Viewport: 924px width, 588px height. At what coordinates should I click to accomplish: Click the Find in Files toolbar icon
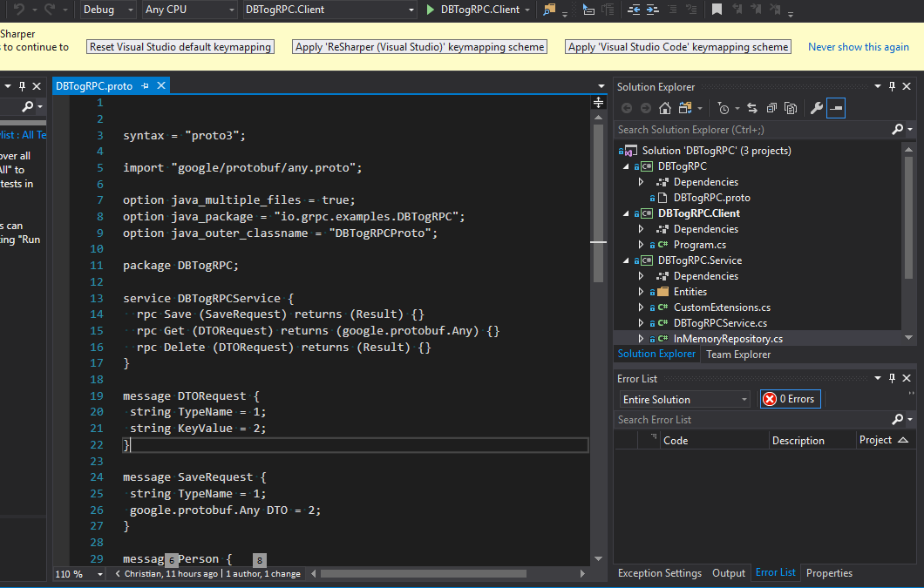548,10
